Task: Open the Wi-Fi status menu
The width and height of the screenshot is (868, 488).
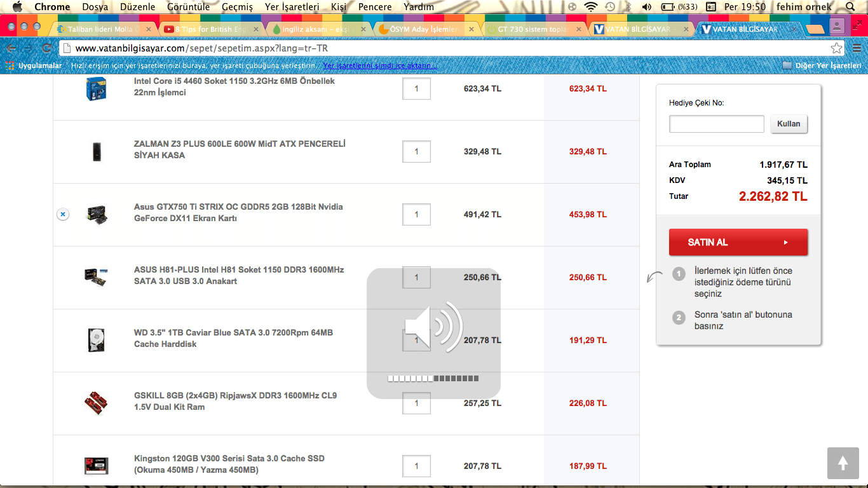Action: pyautogui.click(x=592, y=7)
